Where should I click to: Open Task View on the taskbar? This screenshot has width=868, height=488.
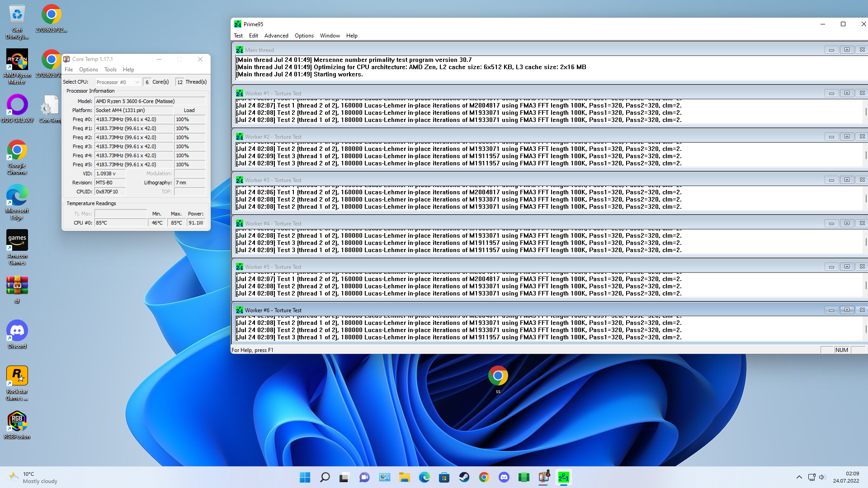coord(344,477)
